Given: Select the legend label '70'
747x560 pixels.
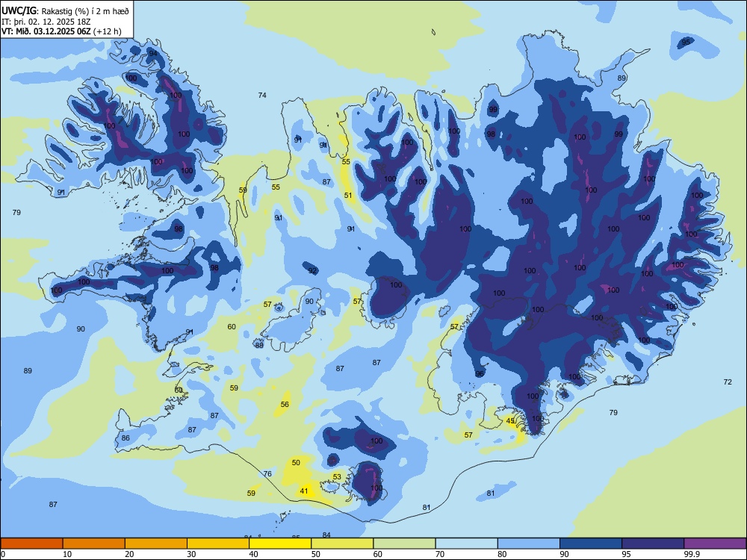Looking at the screenshot, I should [440, 554].
